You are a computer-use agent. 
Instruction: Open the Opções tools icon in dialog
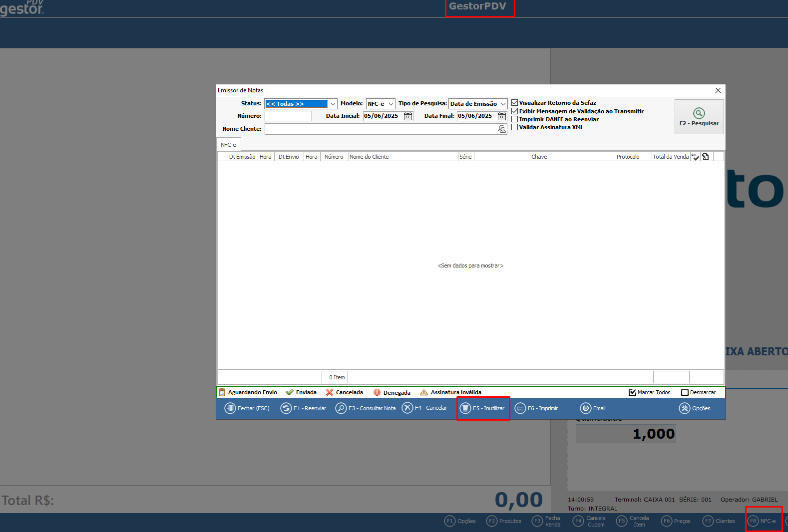point(685,408)
